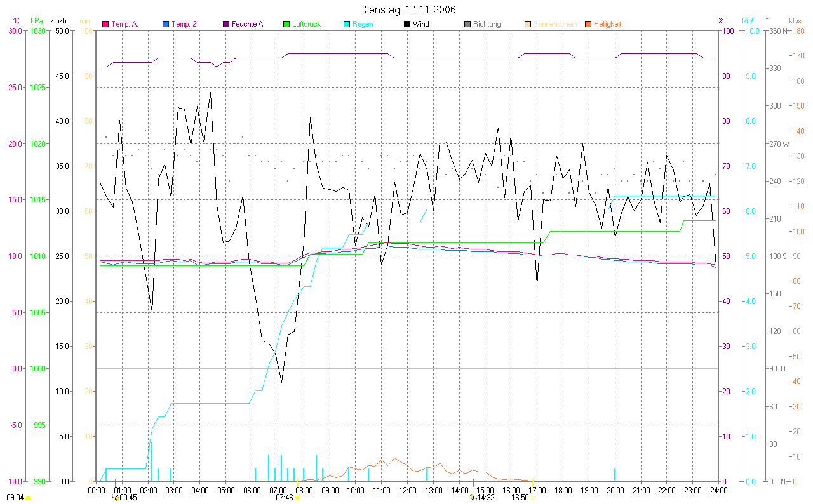
Task: Click the '24:00' time axis label
Action: 718,490
